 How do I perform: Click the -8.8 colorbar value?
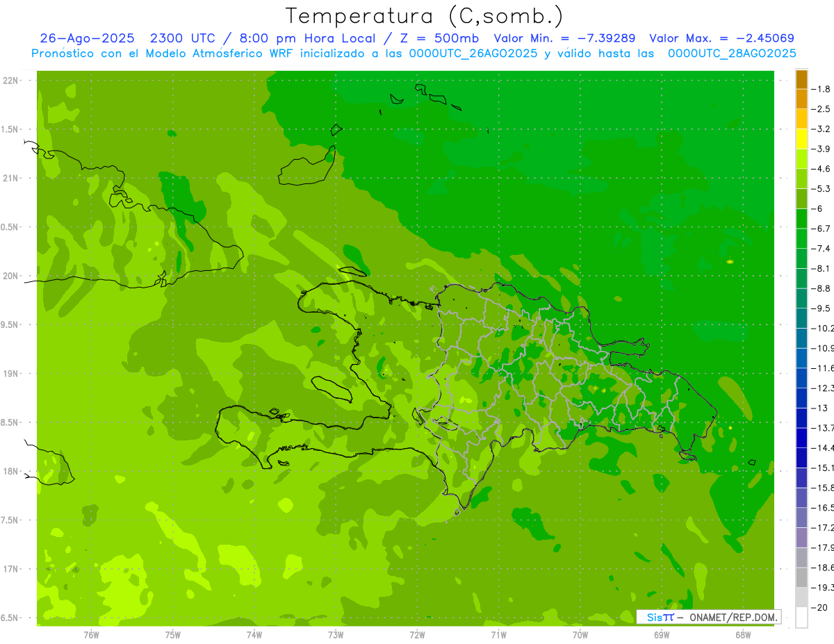(821, 288)
